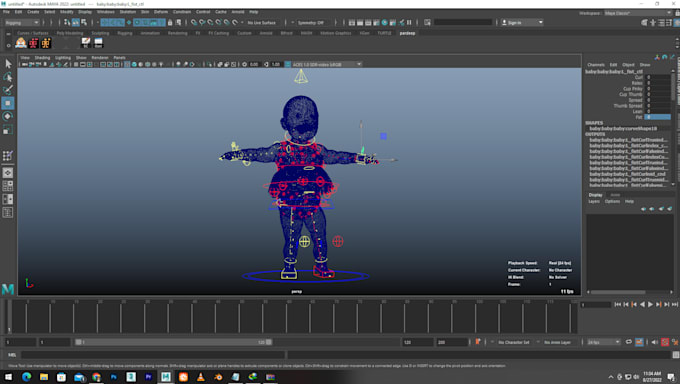
Task: Choose the Select tool arrow
Action: (x=8, y=64)
